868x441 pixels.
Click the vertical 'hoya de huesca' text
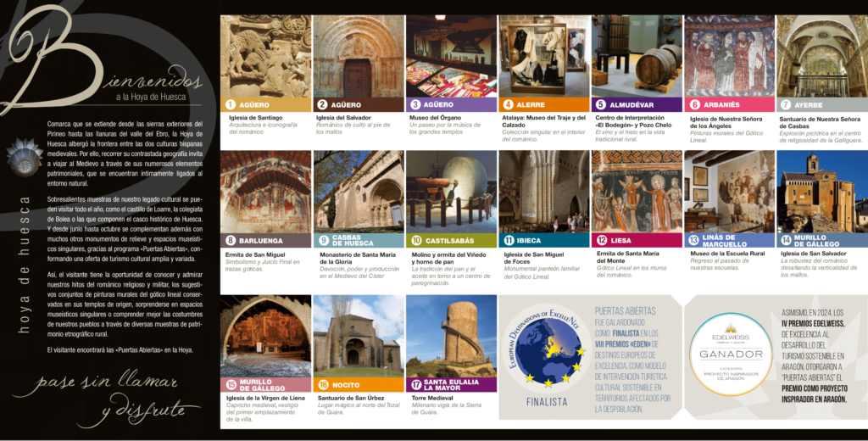(24, 265)
